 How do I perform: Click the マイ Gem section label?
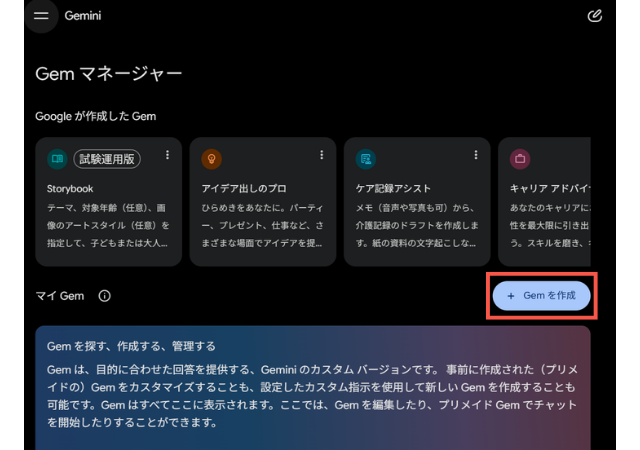click(60, 296)
